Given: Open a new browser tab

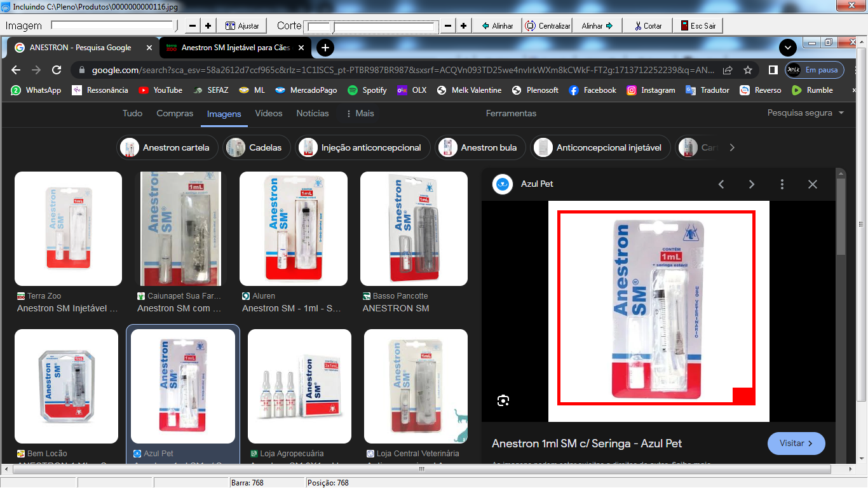Looking at the screenshot, I should pyautogui.click(x=325, y=48).
